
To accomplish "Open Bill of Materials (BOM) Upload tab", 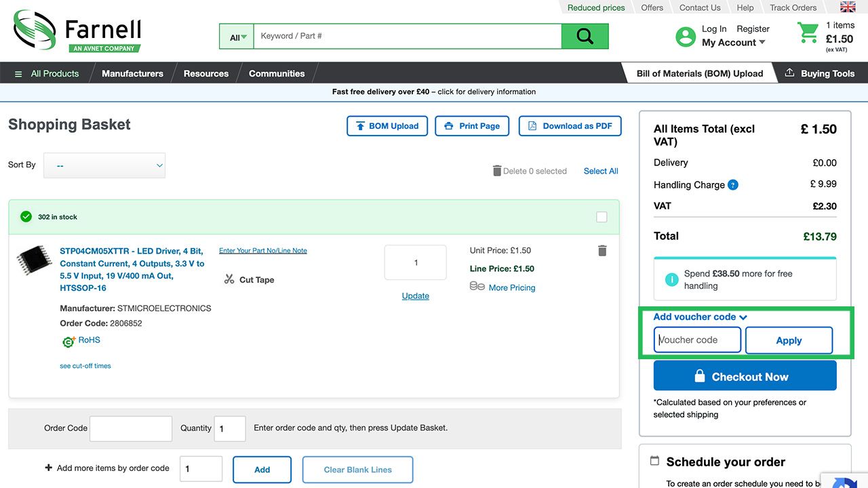I will (700, 73).
